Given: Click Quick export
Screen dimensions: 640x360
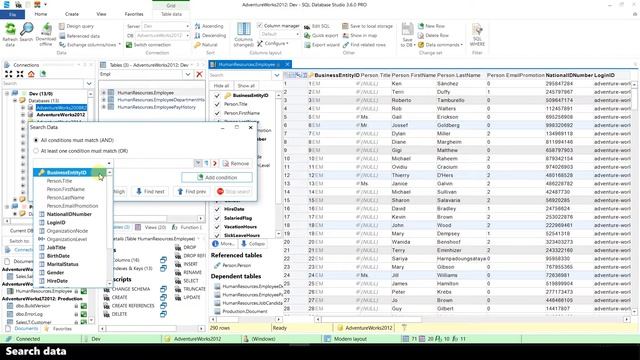Looking at the screenshot, I should pyautogui.click(x=321, y=36).
